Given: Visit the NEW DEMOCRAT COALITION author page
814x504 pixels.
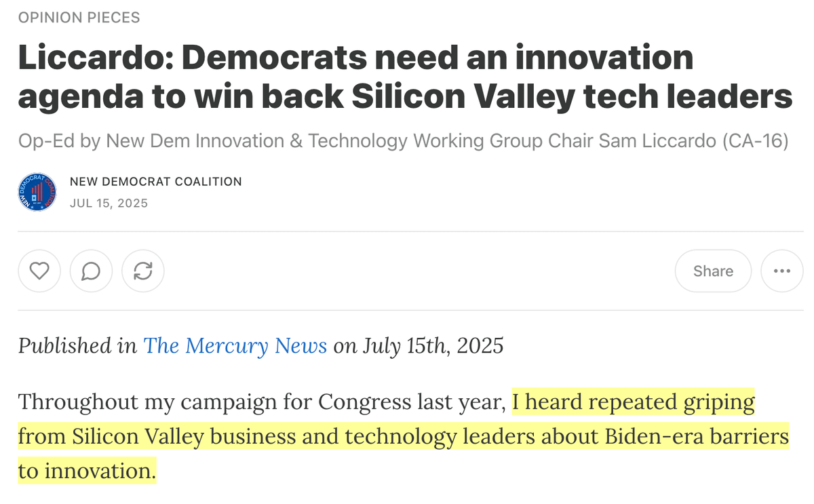Looking at the screenshot, I should coord(156,182).
